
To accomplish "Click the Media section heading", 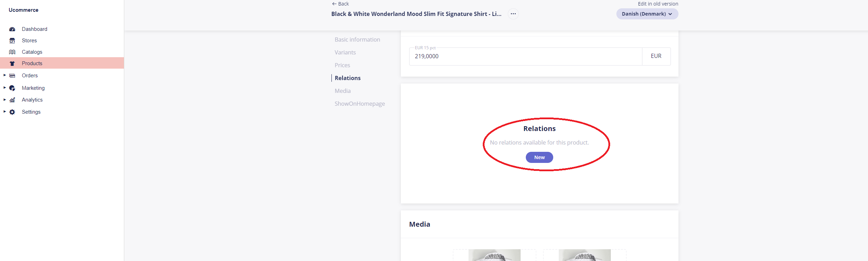I will coord(420,224).
